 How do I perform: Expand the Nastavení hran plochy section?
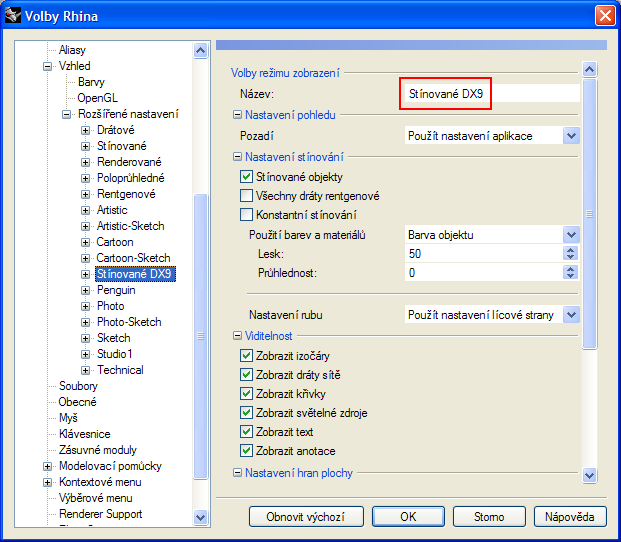pos(238,473)
